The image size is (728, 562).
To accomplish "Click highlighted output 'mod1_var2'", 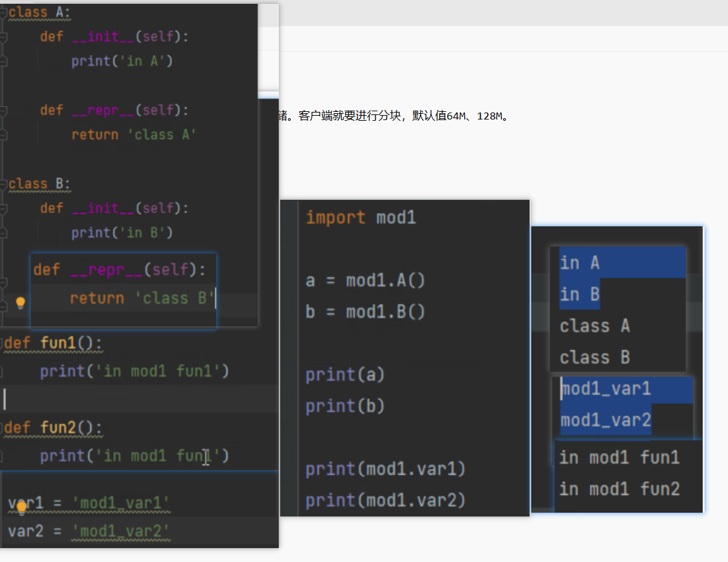I will [605, 420].
